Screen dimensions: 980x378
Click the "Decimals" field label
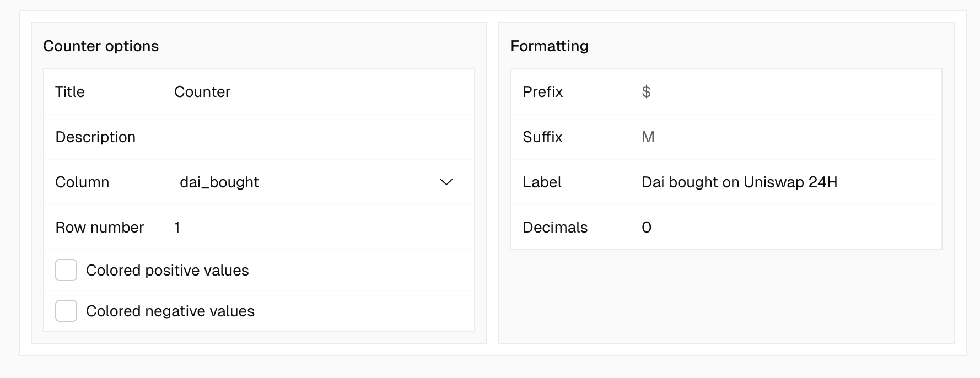[x=554, y=227]
